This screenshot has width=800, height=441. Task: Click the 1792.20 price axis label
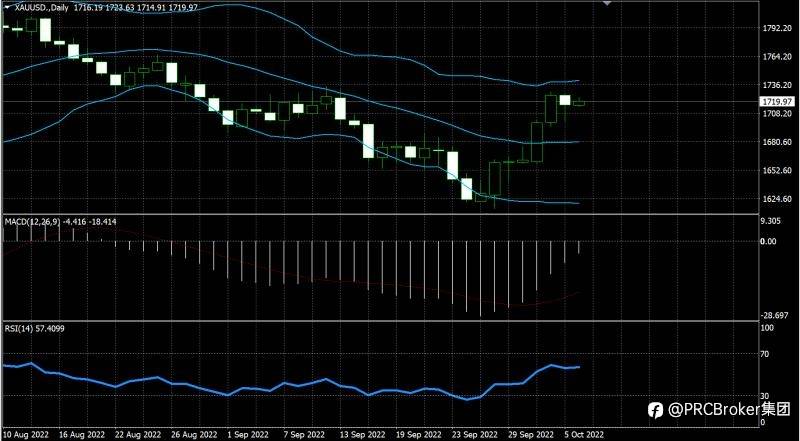pos(776,29)
